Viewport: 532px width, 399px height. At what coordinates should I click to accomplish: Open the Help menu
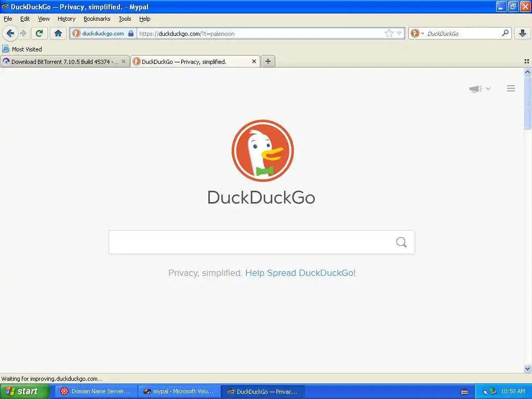coord(145,19)
